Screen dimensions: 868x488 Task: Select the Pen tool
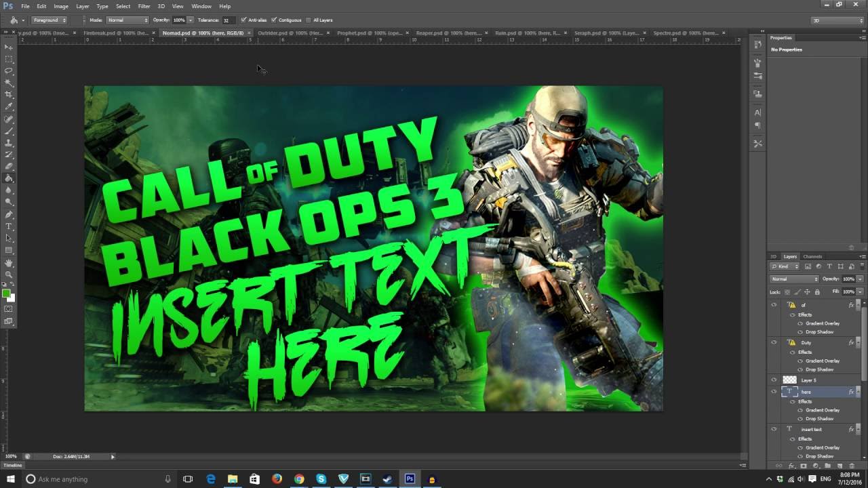pyautogui.click(x=9, y=214)
